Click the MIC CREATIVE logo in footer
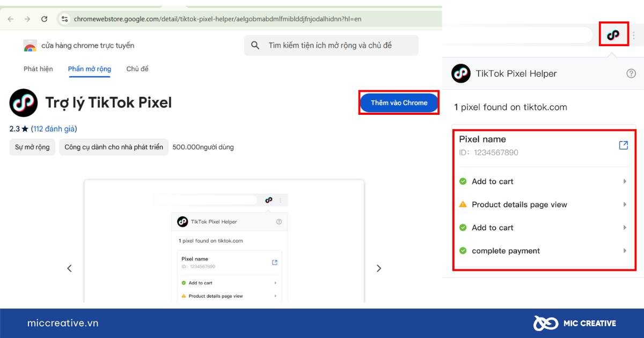 coord(574,323)
